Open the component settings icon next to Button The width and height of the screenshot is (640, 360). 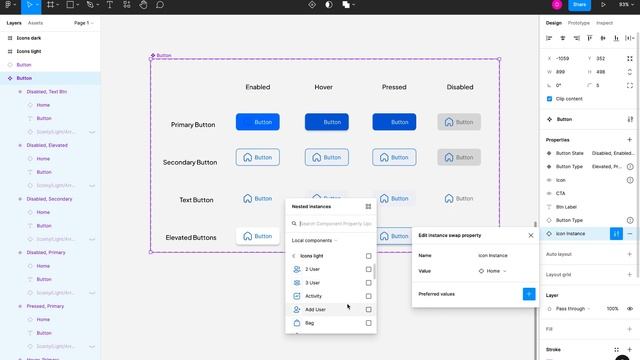(630, 119)
